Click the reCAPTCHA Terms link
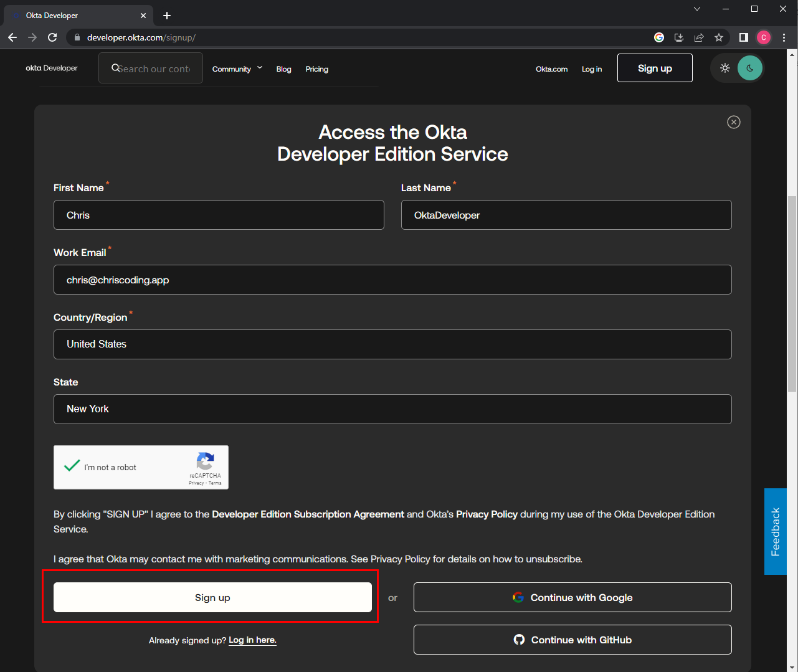This screenshot has height=672, width=798. 215,483
